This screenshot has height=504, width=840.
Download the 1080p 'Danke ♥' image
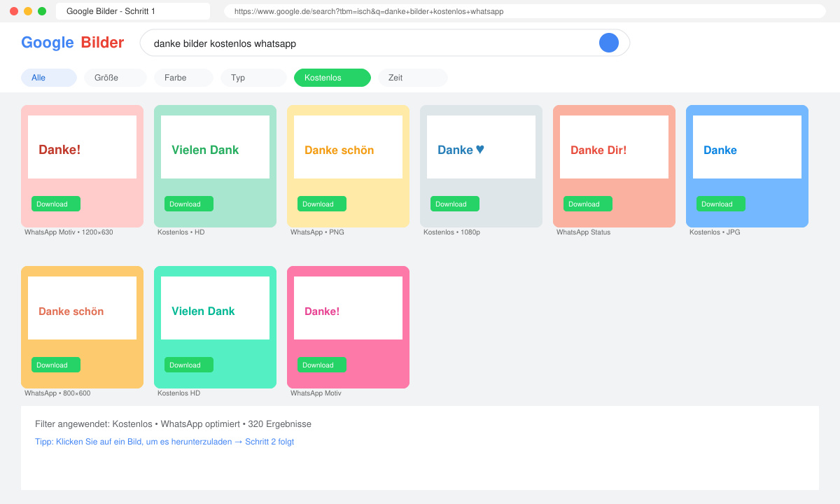pos(455,204)
